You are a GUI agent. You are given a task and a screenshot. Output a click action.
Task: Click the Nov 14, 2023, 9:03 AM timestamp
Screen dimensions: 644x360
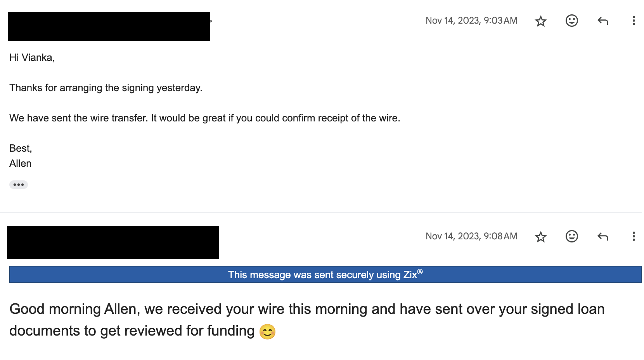pos(471,21)
